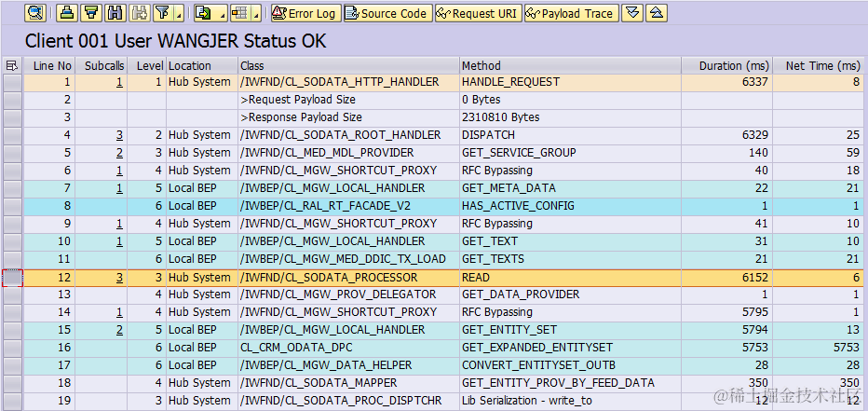
Task: Open subcalls link 2 in GET_ENTITY_SET row
Action: (x=119, y=330)
